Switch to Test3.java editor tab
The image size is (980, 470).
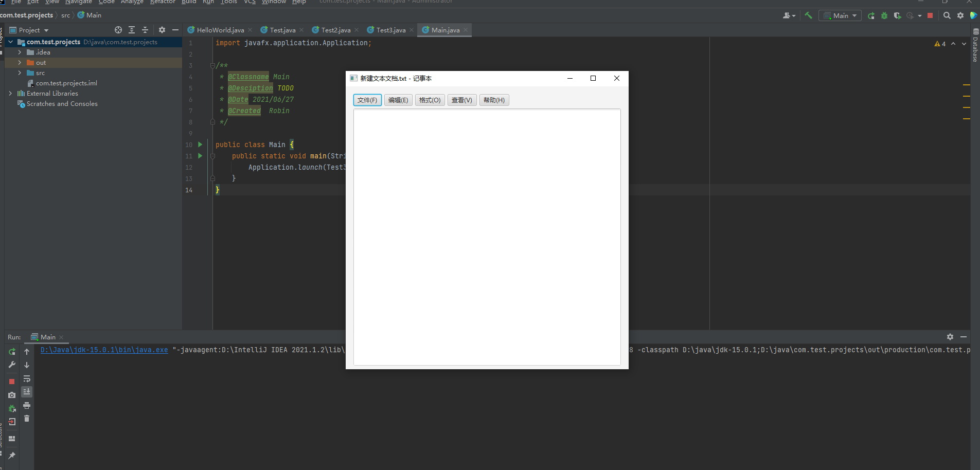tap(391, 30)
